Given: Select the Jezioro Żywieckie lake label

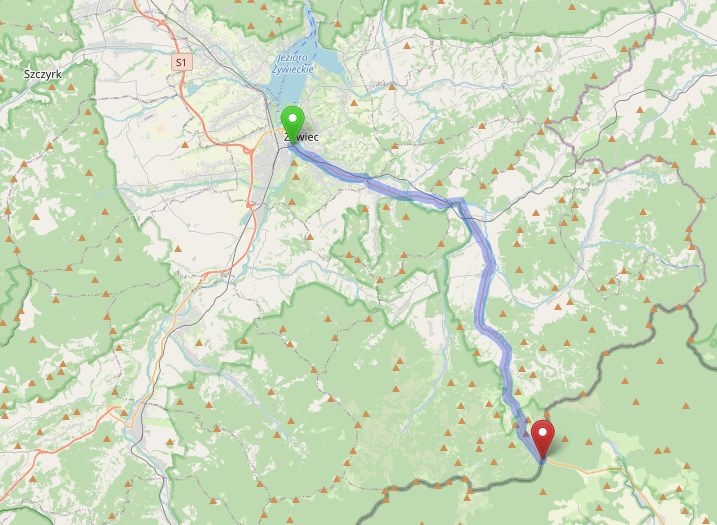Looking at the screenshot, I should (293, 64).
